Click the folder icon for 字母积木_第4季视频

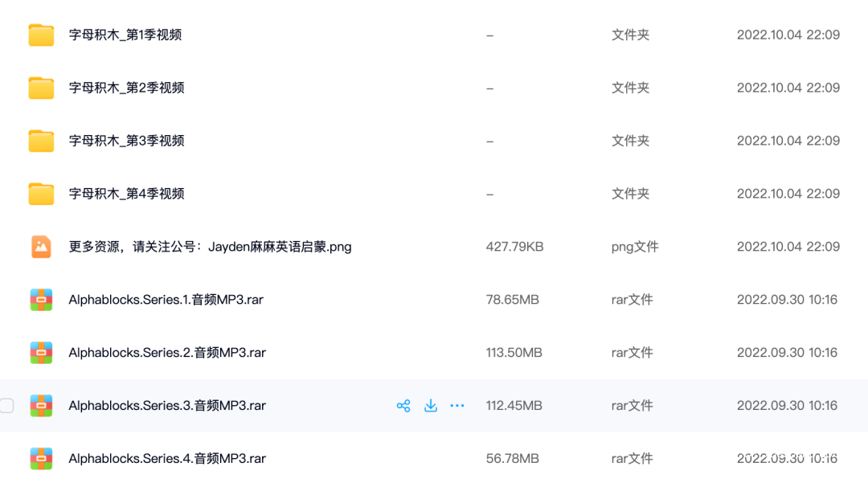(x=41, y=194)
